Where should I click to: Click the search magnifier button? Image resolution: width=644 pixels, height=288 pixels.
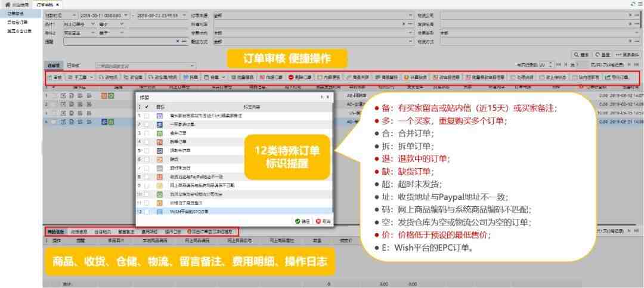click(583, 55)
